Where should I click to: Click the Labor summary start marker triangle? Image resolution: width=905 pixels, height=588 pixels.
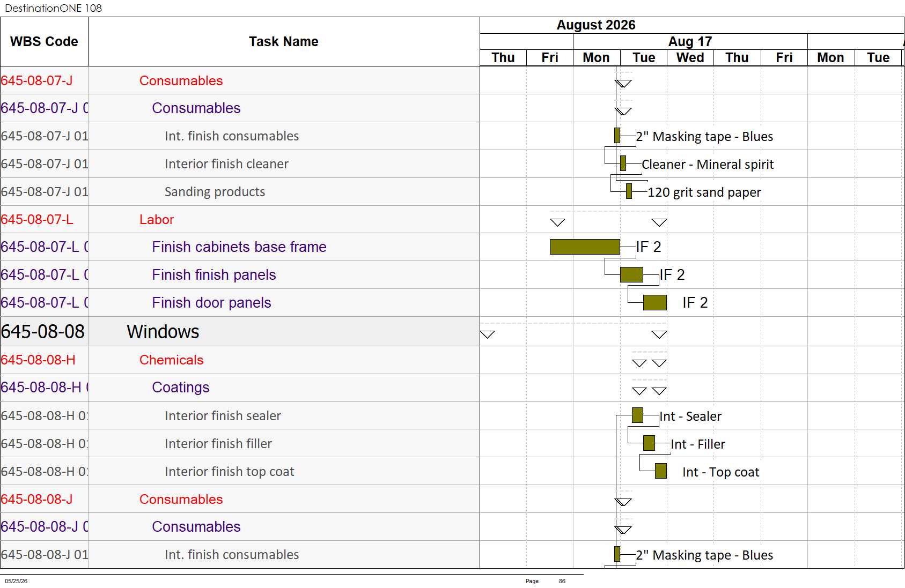tap(557, 222)
